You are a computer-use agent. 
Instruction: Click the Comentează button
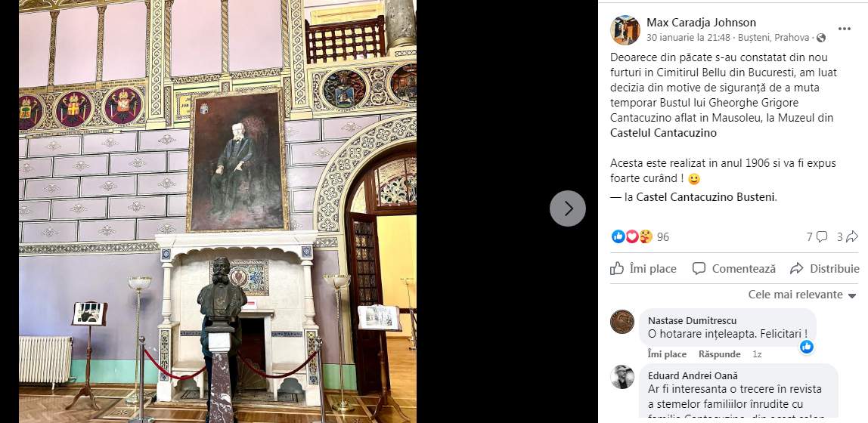734,269
